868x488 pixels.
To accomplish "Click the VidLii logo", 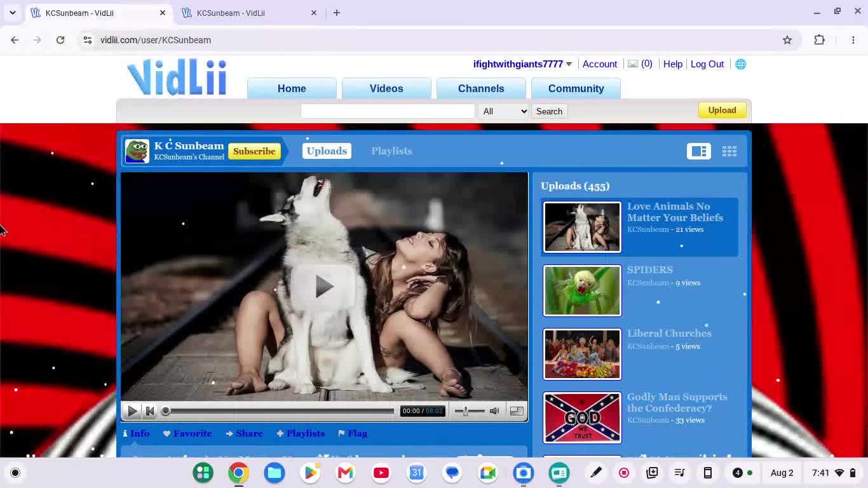I will tap(177, 78).
